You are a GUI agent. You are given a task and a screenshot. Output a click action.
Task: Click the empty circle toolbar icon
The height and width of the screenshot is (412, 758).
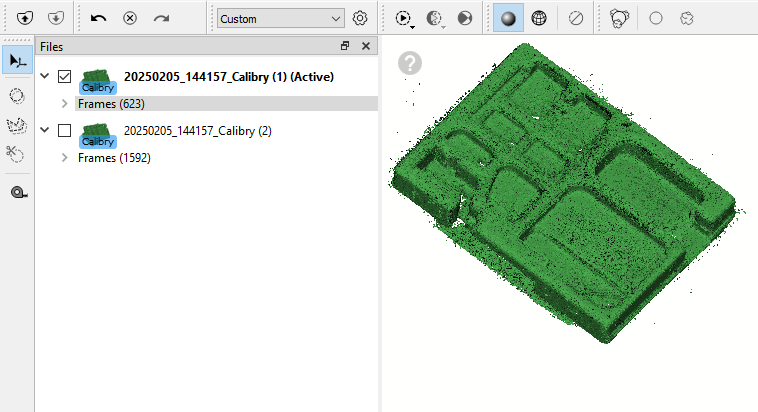(656, 18)
